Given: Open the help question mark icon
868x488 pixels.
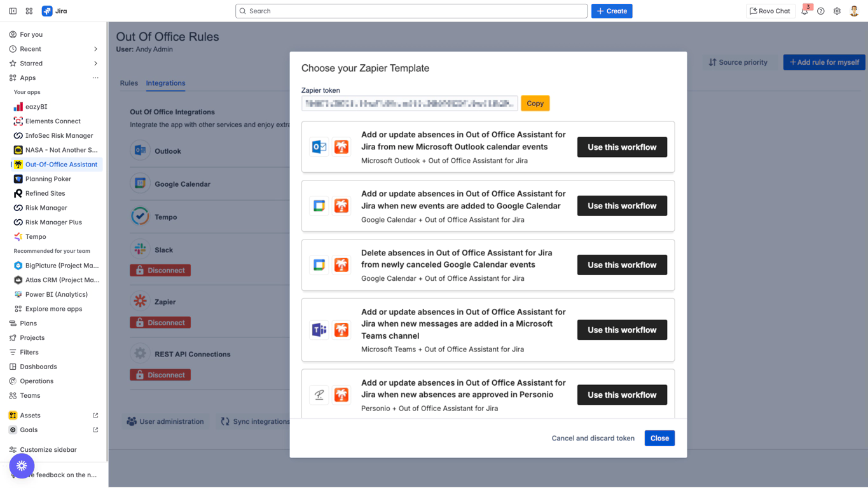Looking at the screenshot, I should (821, 11).
